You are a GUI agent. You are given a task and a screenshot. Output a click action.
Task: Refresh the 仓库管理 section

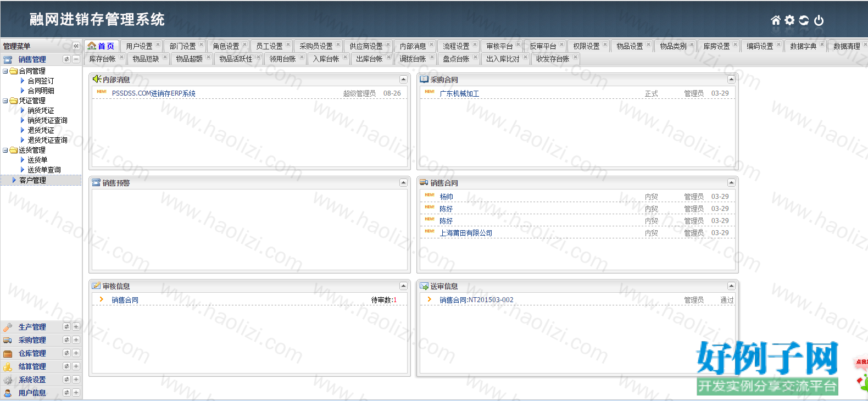[66, 353]
